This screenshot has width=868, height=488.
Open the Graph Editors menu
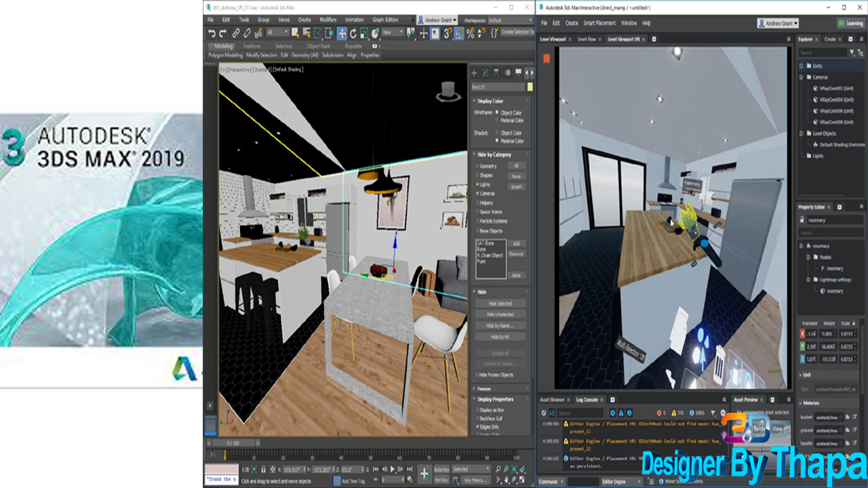click(x=386, y=20)
